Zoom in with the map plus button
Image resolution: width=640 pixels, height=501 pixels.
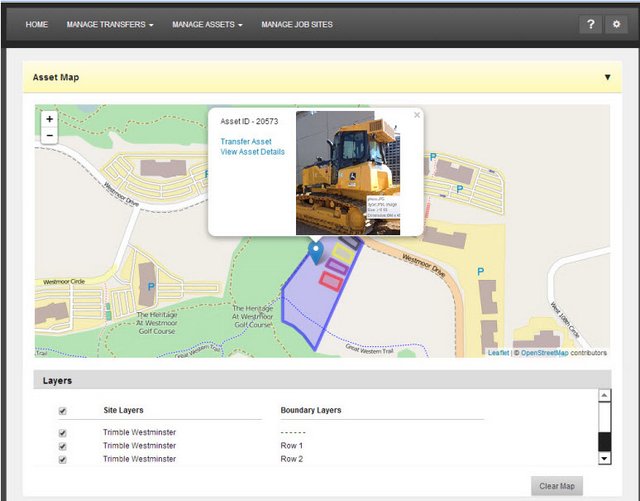(x=49, y=119)
